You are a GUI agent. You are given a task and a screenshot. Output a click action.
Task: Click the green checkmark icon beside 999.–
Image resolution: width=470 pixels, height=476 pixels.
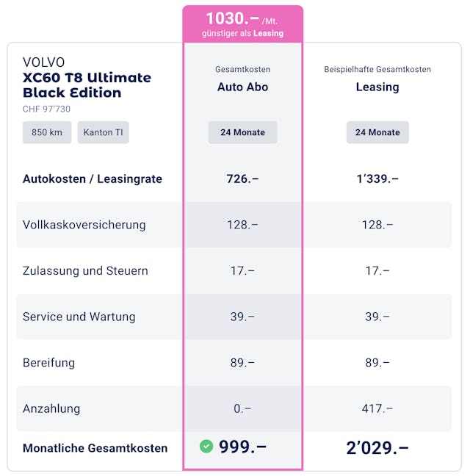[x=206, y=446]
